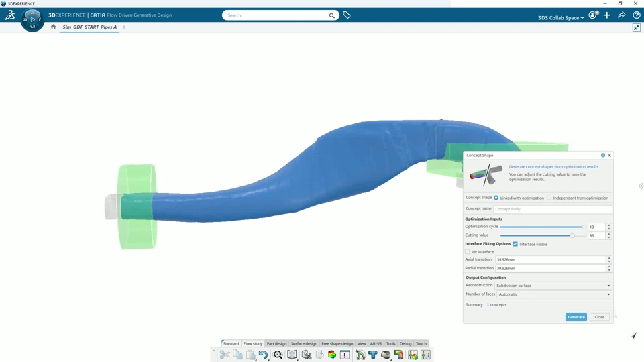Add new tab with plus
This screenshot has height=362, width=644.
pos(124,27)
